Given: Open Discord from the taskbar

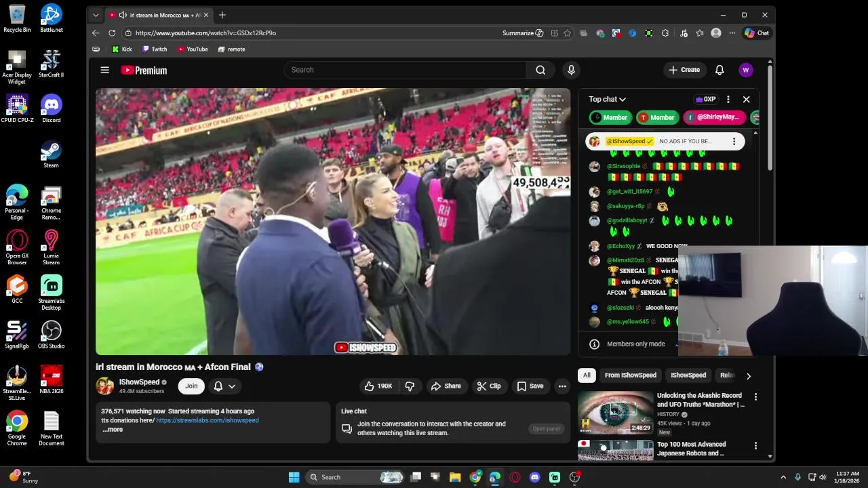Looking at the screenshot, I should [x=535, y=477].
